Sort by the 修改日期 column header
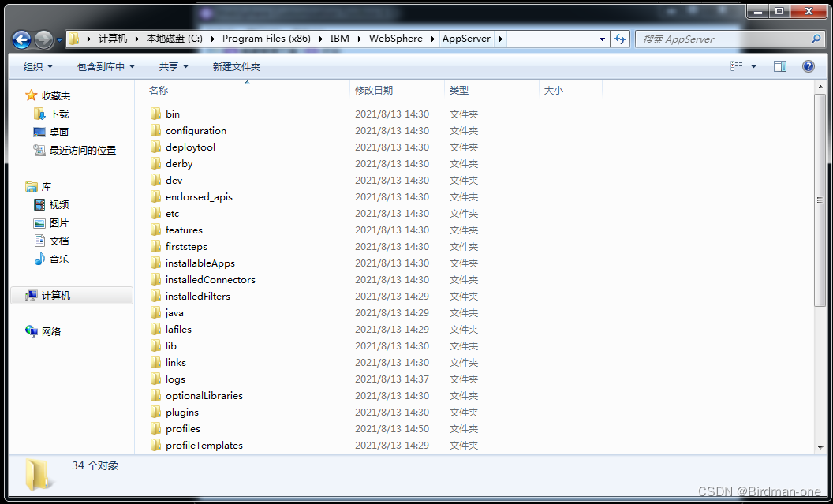The height and width of the screenshot is (504, 833). pos(374,90)
